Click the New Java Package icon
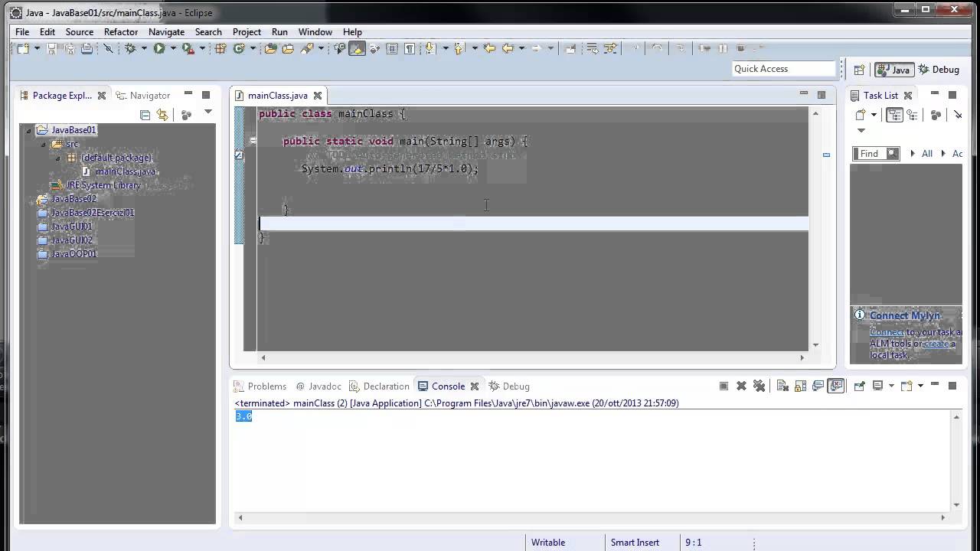This screenshot has height=551, width=980. 220,48
